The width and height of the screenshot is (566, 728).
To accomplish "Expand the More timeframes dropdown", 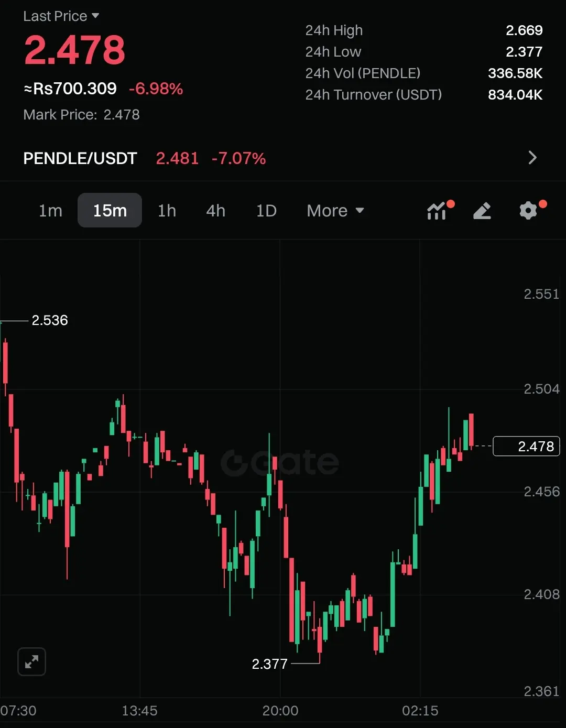I will (x=335, y=211).
